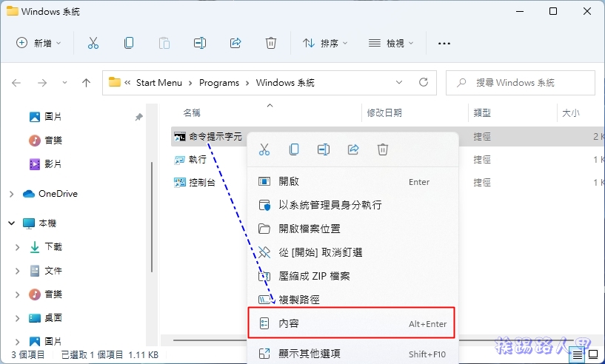Refresh the Windows 系統 folder view
Viewport: 605px width, 364px height.
(424, 82)
